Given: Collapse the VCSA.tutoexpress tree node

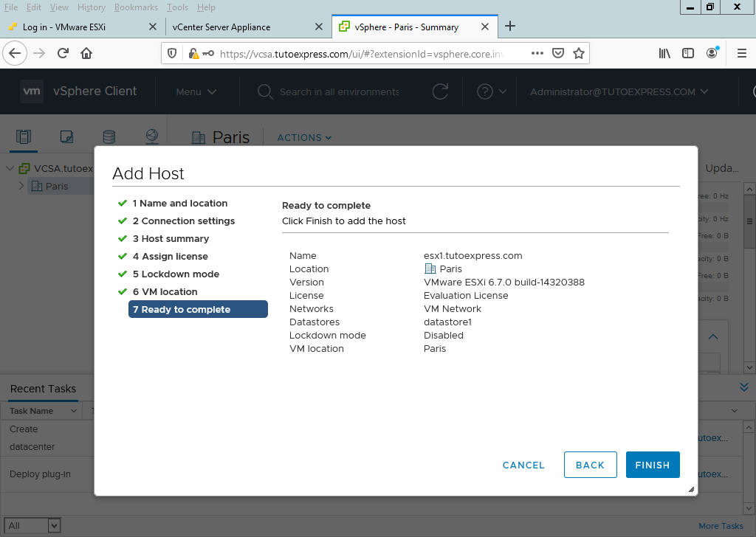Looking at the screenshot, I should point(10,168).
